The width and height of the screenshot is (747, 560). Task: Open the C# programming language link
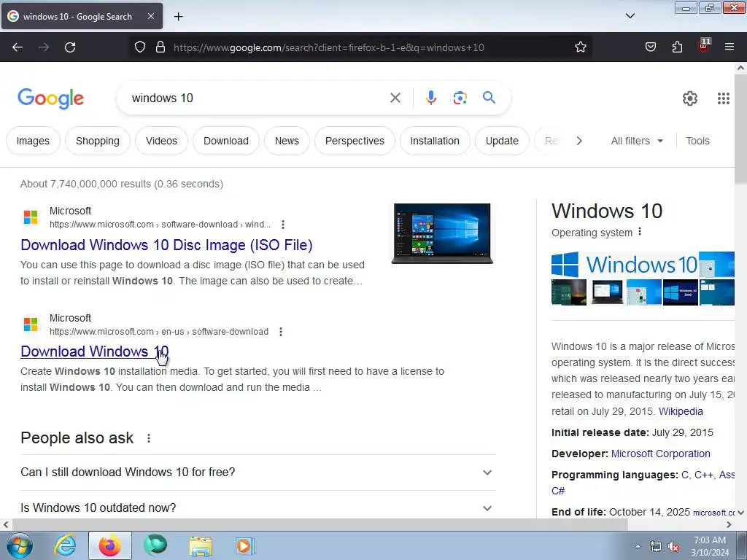coord(558,491)
